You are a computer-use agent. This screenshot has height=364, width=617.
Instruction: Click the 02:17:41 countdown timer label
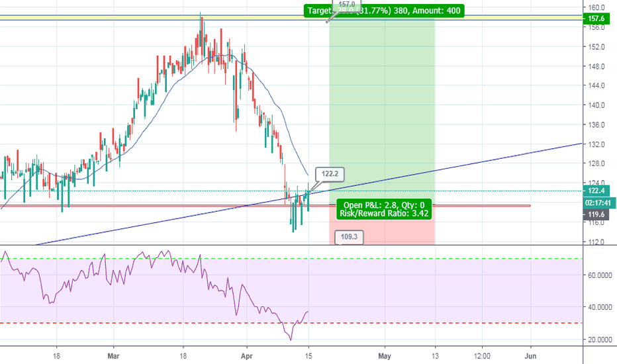(597, 203)
